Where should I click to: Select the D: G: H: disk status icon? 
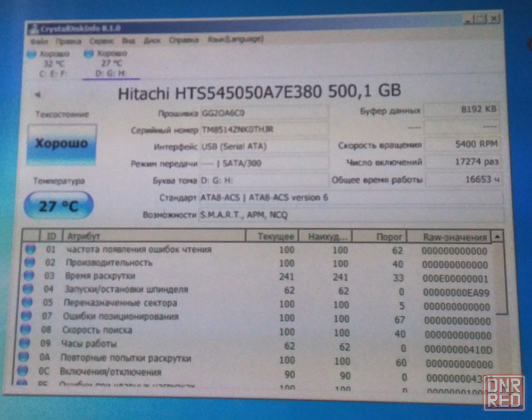click(89, 53)
